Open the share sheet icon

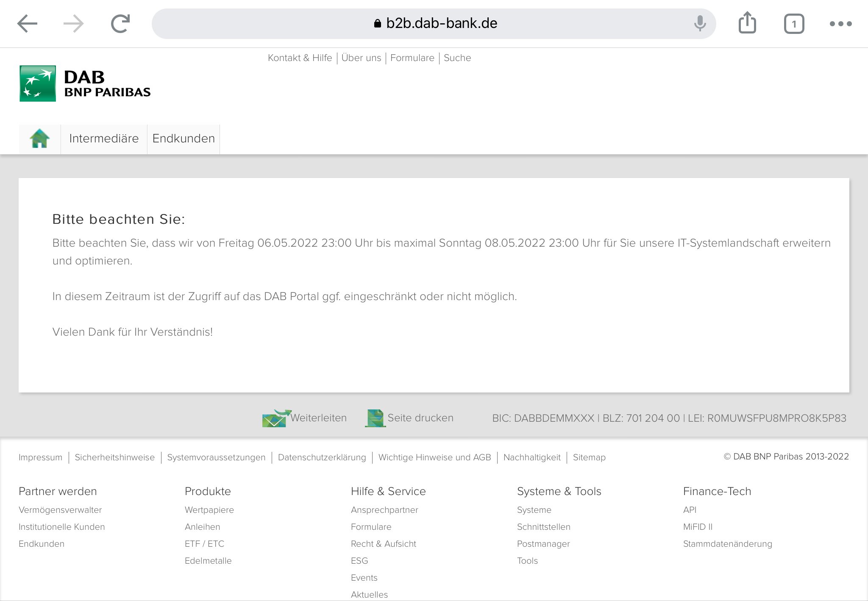[747, 23]
